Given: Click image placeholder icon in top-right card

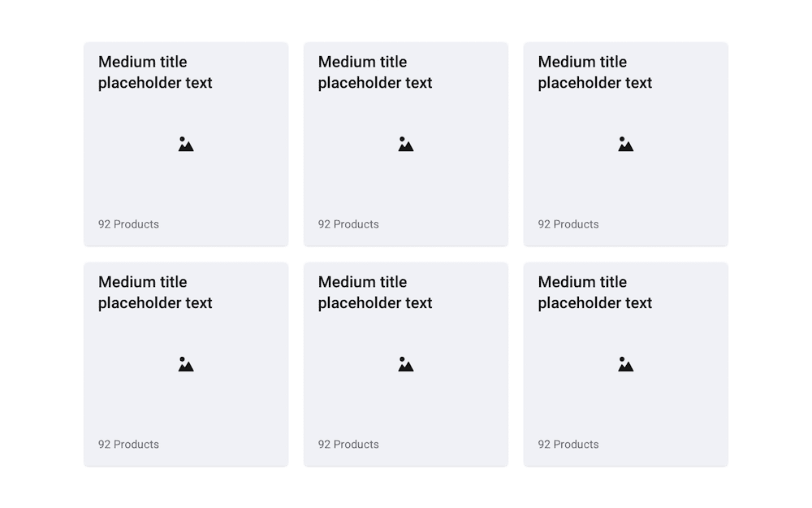Looking at the screenshot, I should (625, 144).
